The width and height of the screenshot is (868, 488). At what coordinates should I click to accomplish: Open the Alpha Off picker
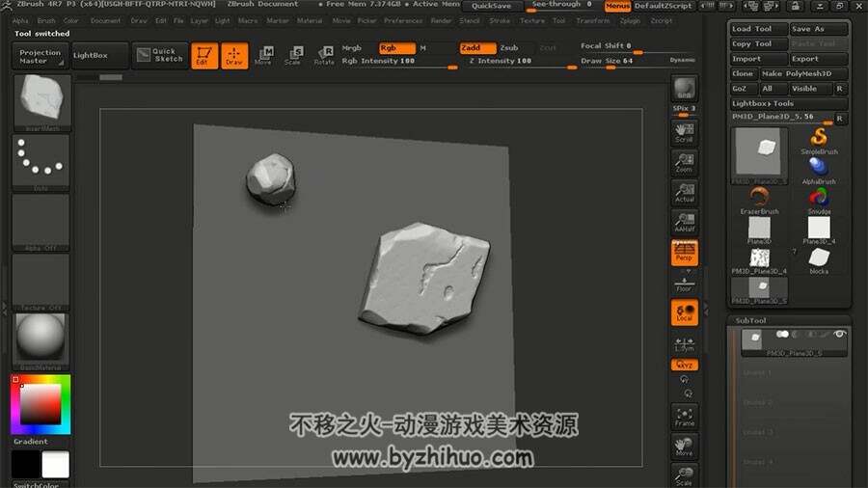point(41,222)
